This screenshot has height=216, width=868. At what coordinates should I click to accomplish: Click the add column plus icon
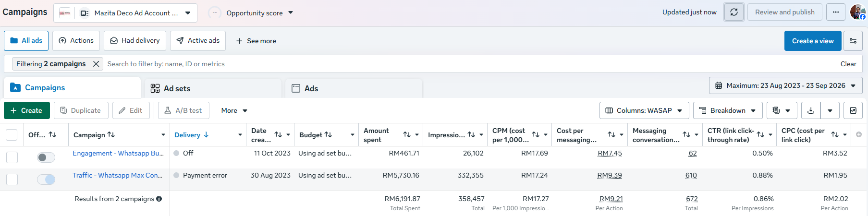[x=859, y=135]
